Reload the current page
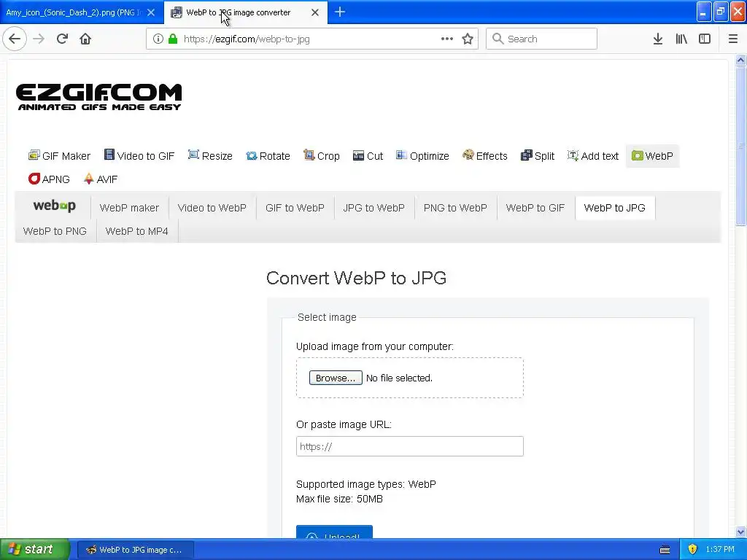The height and width of the screenshot is (560, 747). [x=62, y=39]
